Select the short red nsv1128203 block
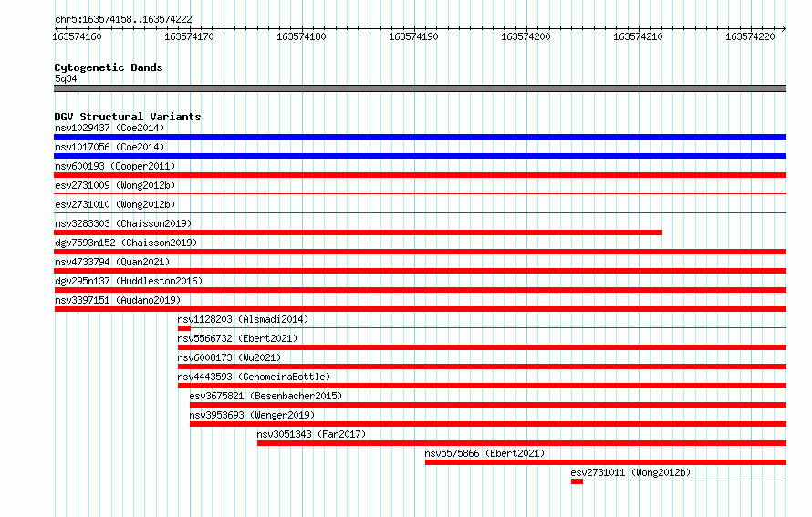This screenshot has width=812, height=517. [183, 328]
